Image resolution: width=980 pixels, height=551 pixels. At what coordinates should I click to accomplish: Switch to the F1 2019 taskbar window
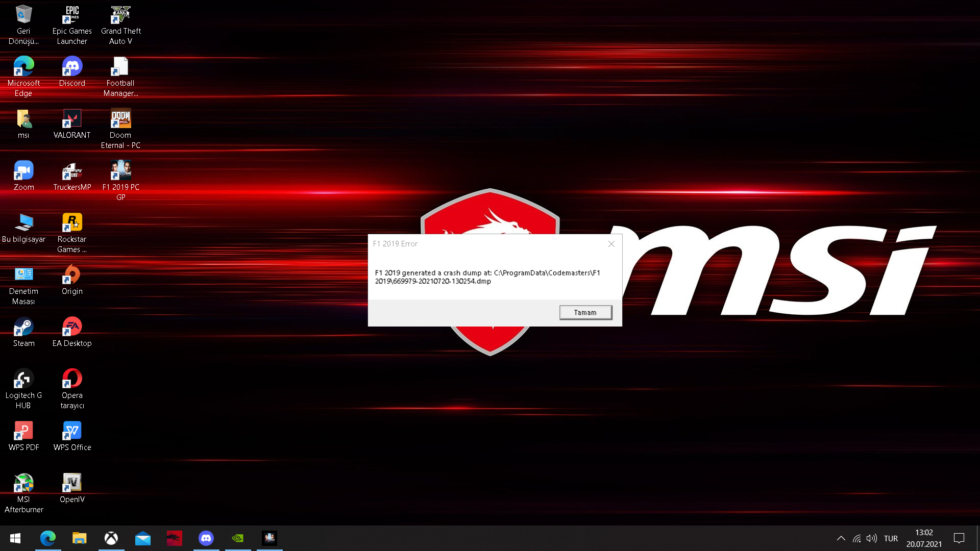tap(269, 538)
